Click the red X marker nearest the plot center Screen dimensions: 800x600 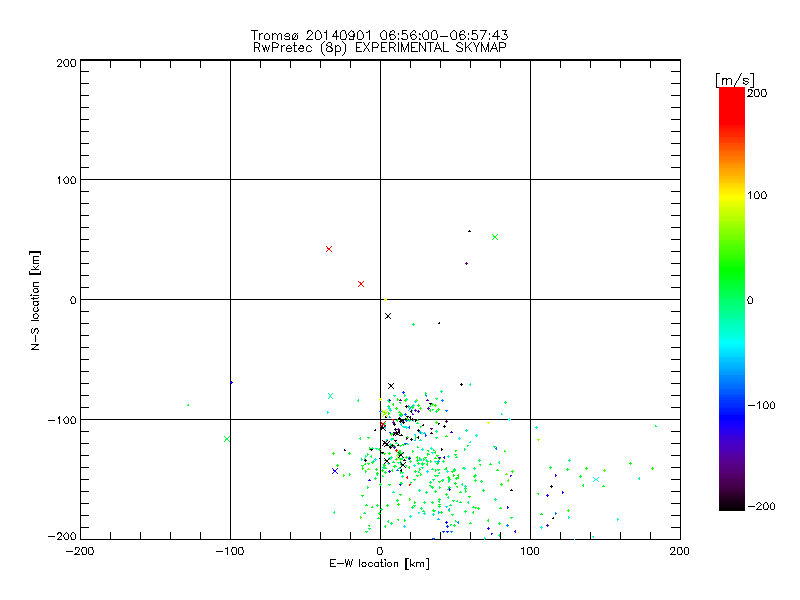(x=361, y=284)
